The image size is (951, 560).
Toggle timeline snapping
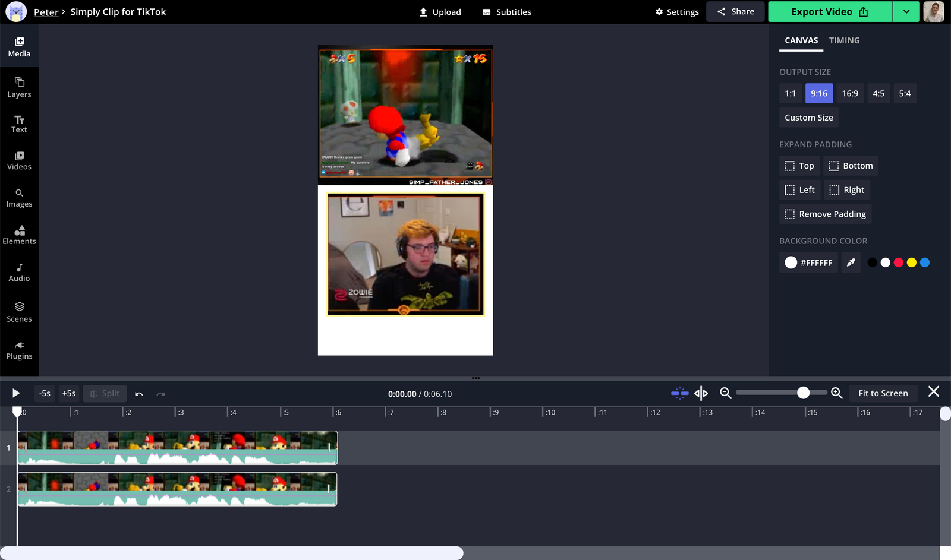[679, 393]
